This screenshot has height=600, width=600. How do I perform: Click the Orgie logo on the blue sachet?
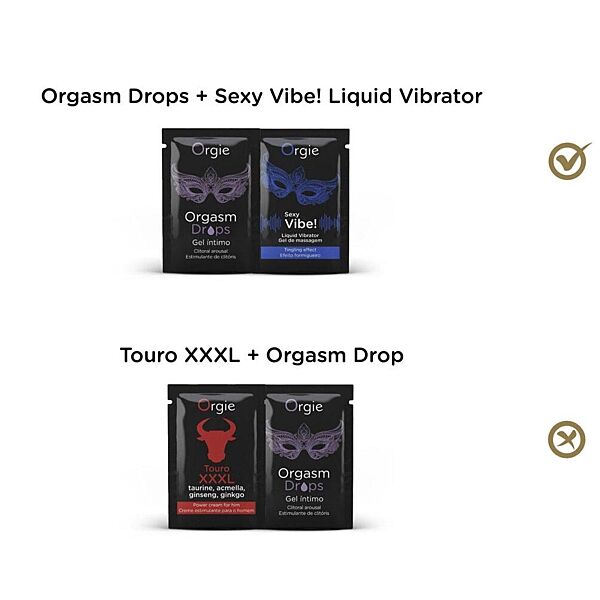300,150
